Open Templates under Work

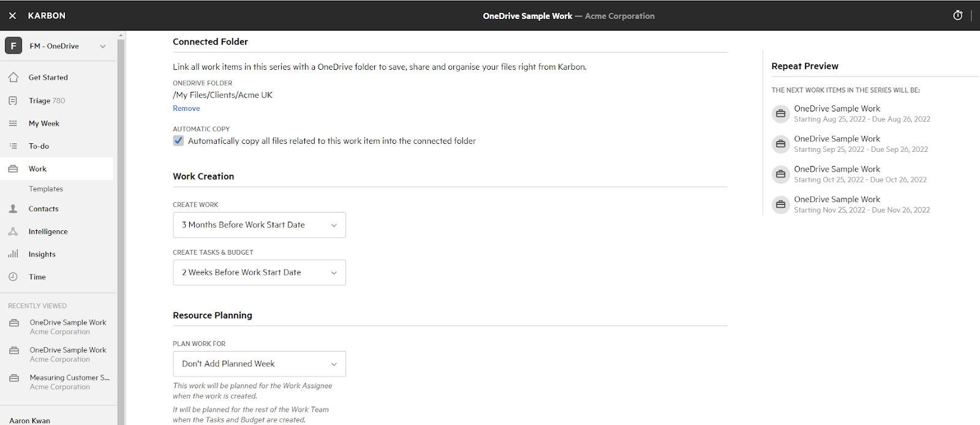click(46, 189)
